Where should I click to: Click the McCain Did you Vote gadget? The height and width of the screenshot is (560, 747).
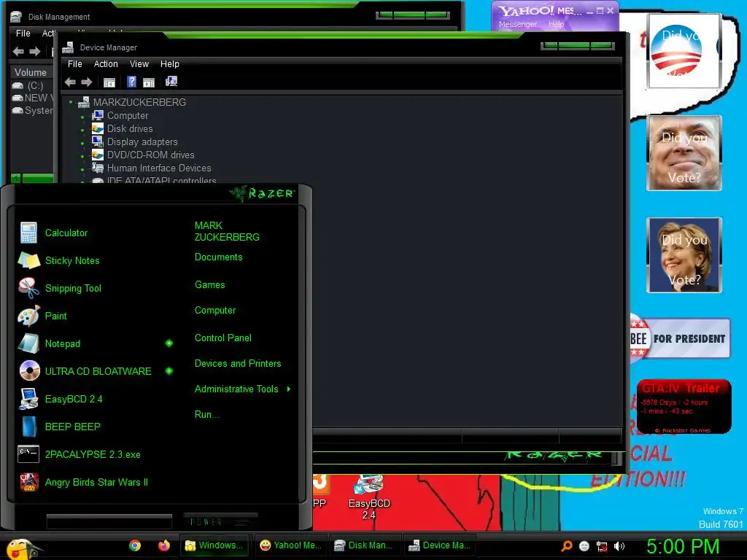[x=684, y=153]
